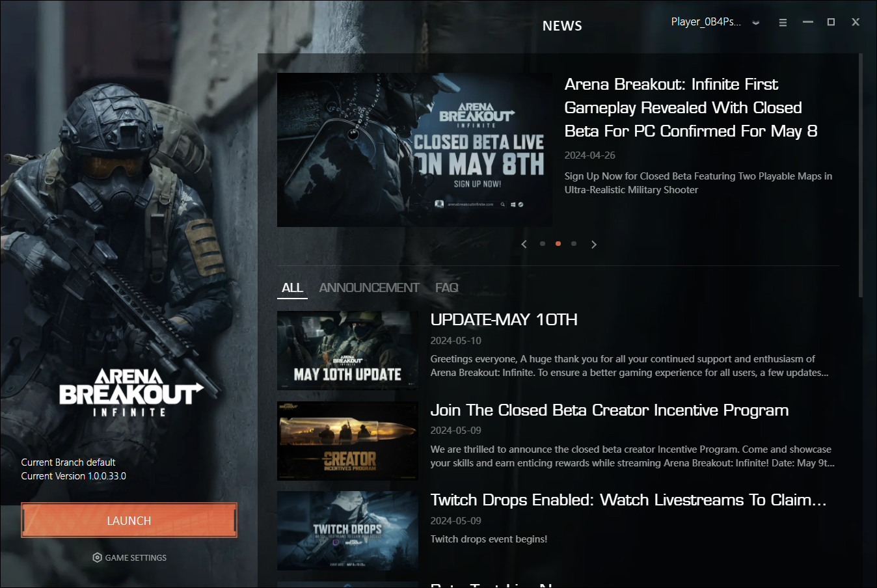This screenshot has height=588, width=877.
Task: Select the active orange carousel dot
Action: (x=558, y=244)
